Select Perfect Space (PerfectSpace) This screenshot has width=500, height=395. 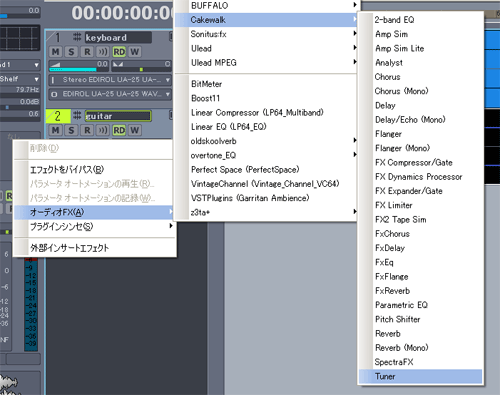266,169
